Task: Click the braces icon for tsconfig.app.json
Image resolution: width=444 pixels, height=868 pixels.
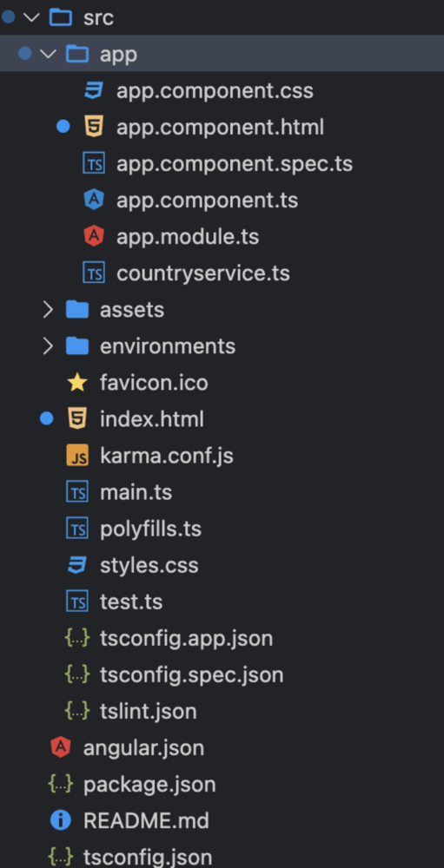Action: tap(77, 638)
